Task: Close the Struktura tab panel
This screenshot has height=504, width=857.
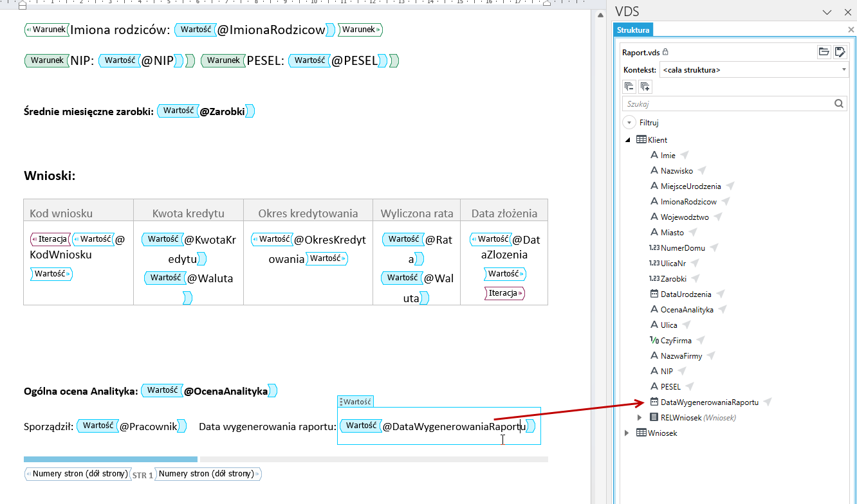Action: pos(852,30)
